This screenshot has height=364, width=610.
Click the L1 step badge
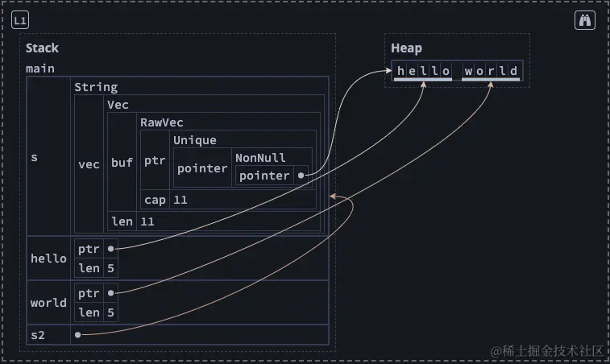pos(20,20)
